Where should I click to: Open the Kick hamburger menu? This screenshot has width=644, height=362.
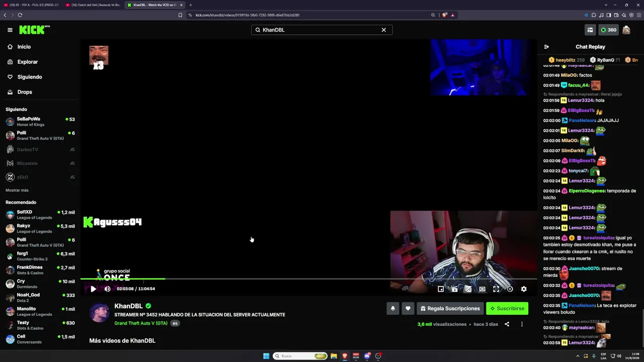pos(10,30)
